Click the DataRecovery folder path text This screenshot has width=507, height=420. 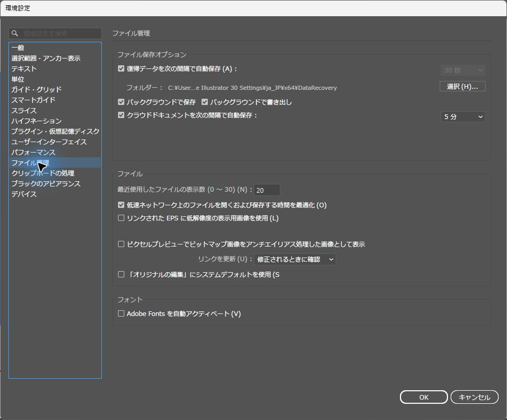252,88
